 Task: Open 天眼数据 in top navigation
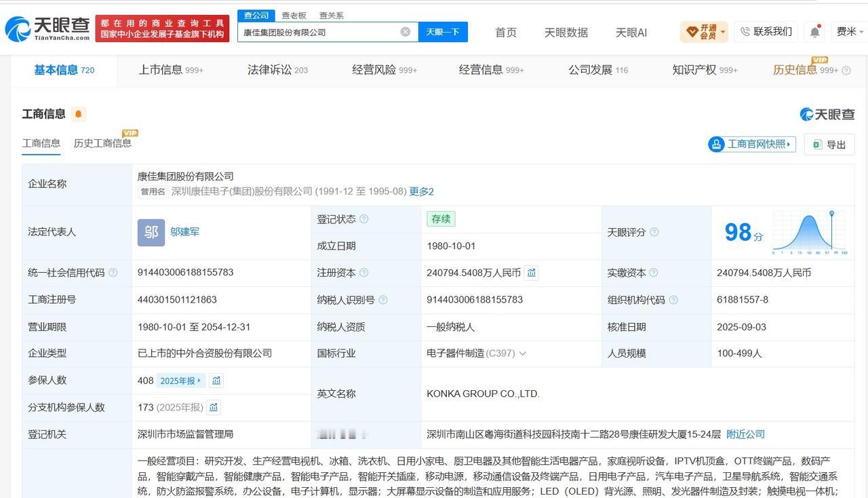[x=566, y=33]
